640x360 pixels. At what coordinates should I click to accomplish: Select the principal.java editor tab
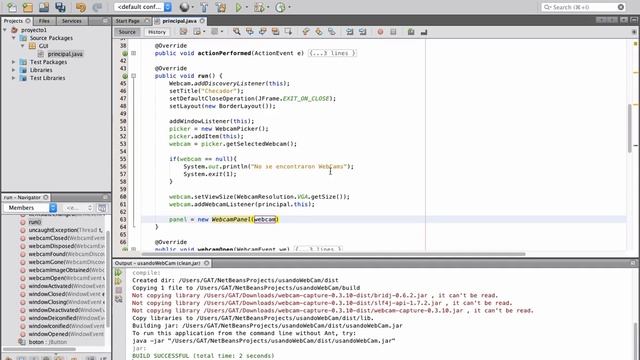click(179, 21)
